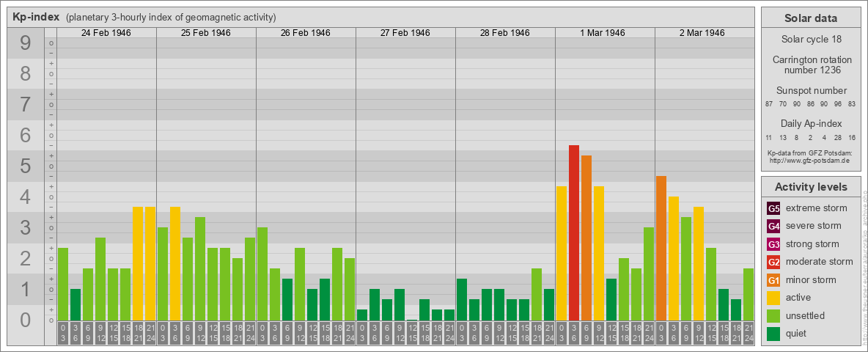
Task: Click the 'unsettled' legend label
Action: point(806,315)
